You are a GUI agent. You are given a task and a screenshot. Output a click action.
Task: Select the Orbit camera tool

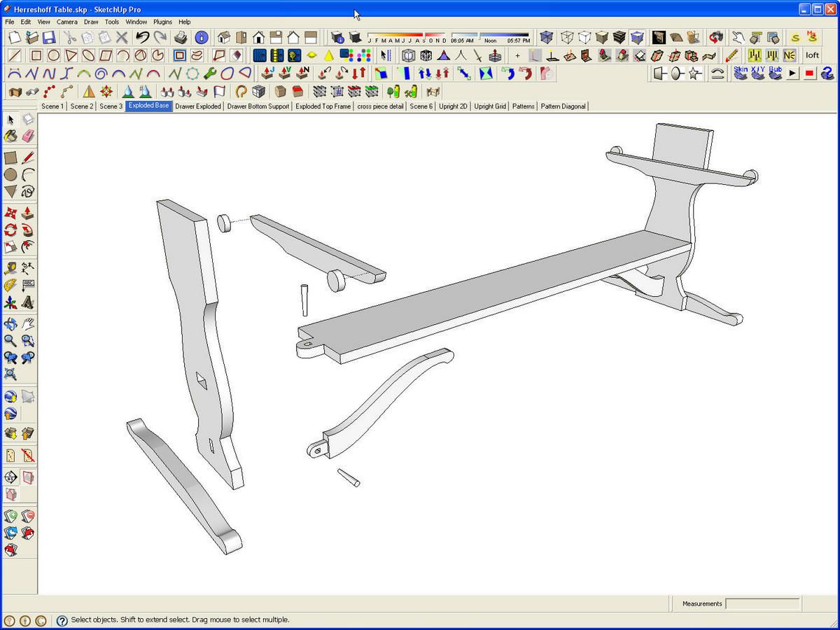point(10,324)
